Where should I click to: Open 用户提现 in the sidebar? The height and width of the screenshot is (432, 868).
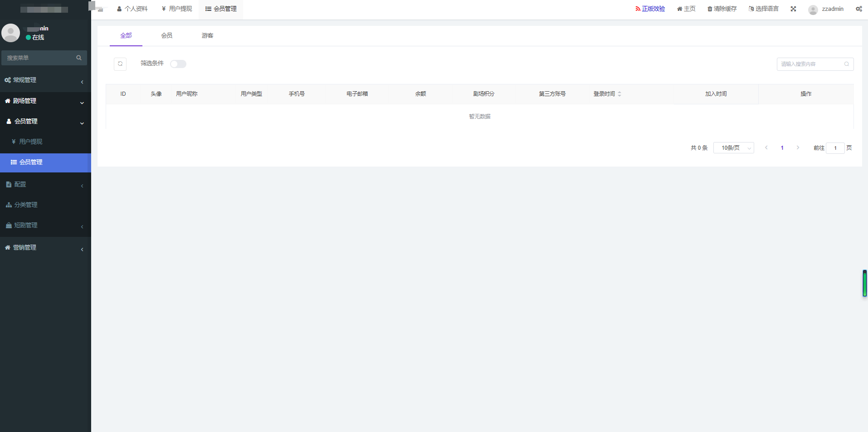click(x=30, y=142)
